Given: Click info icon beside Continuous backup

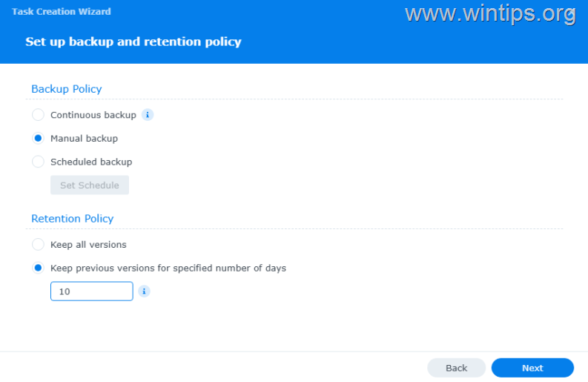Looking at the screenshot, I should pyautogui.click(x=148, y=115).
